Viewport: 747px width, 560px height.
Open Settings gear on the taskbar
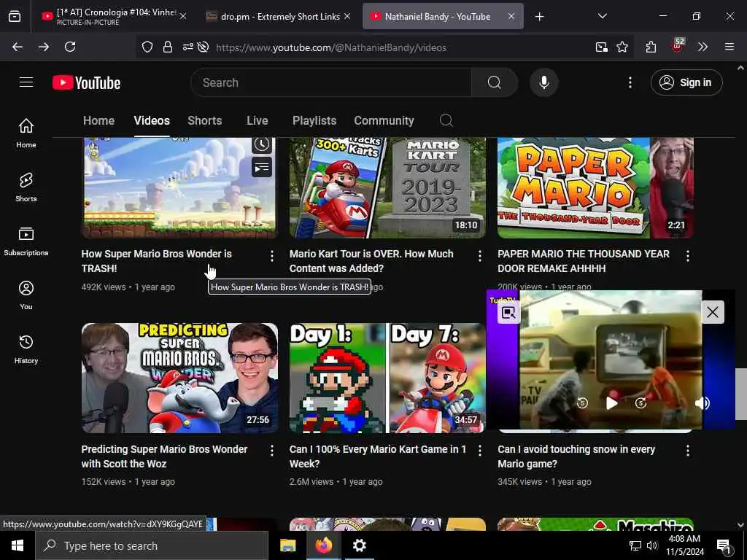tap(359, 545)
